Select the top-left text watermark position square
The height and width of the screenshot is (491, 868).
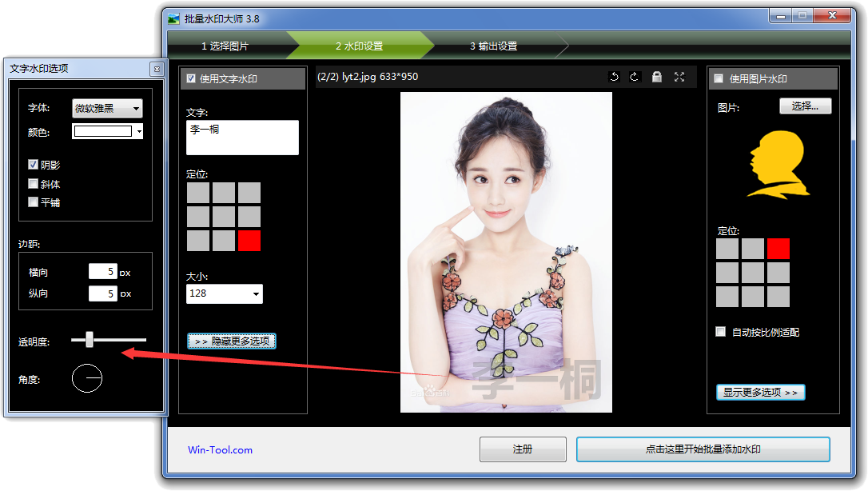[x=198, y=193]
